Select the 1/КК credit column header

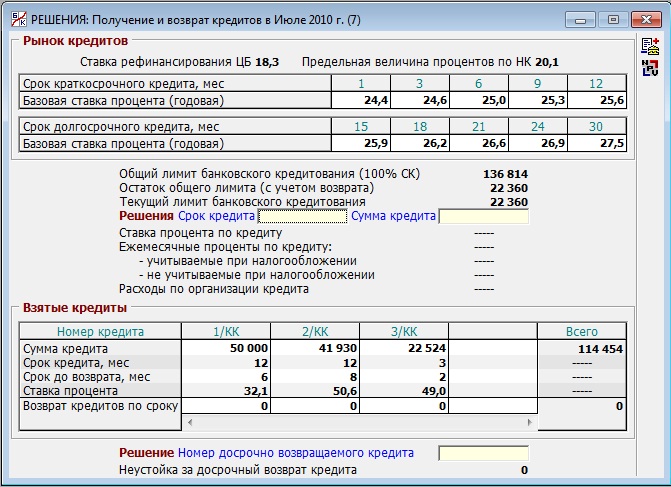point(226,332)
